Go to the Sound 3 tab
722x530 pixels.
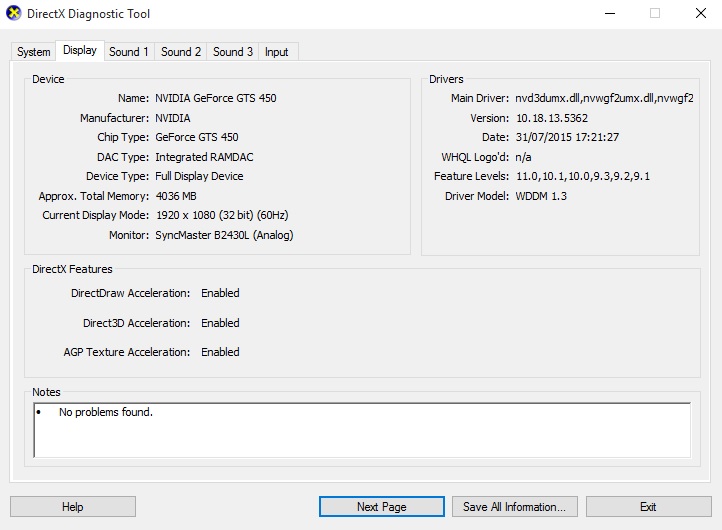click(233, 52)
